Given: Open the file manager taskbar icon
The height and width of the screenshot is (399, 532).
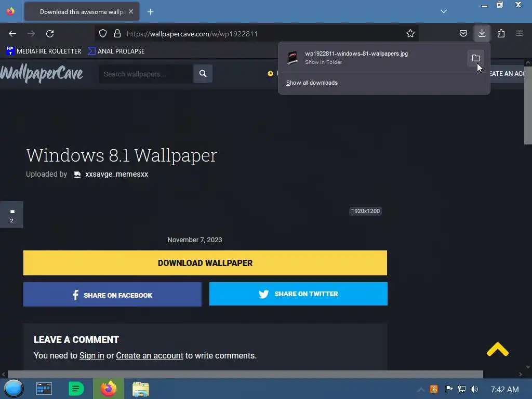Looking at the screenshot, I should click(140, 389).
